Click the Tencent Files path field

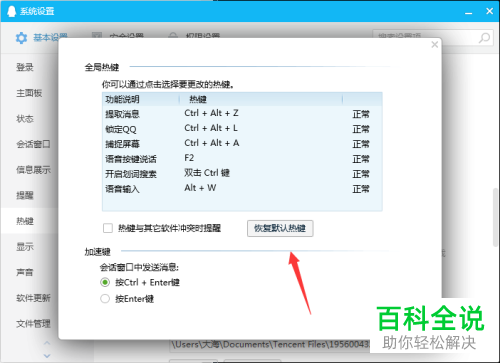[270, 345]
